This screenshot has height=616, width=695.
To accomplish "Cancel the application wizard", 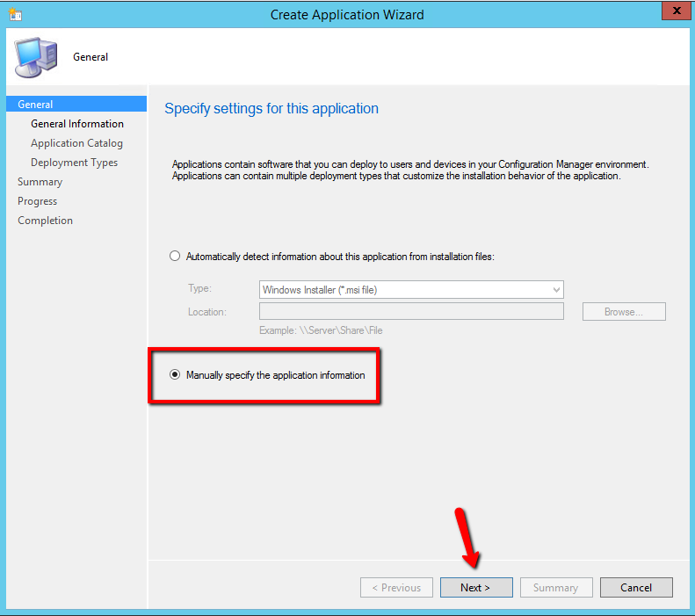I will coord(635,587).
